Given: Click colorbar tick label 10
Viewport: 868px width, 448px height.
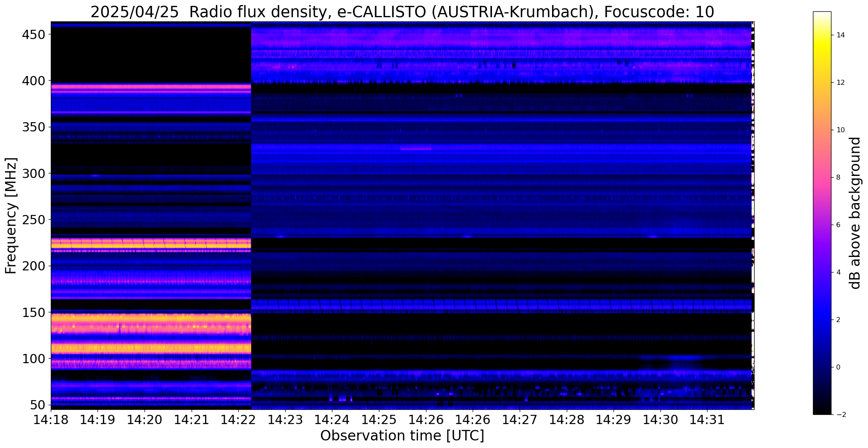Looking at the screenshot, I should coord(841,130).
